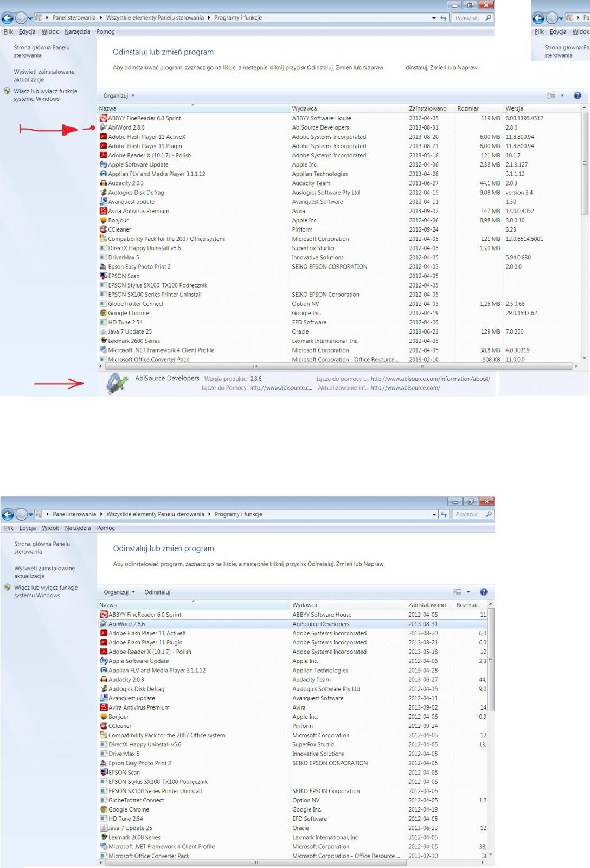Click the address bar refresh icon in the lower window

click(444, 514)
